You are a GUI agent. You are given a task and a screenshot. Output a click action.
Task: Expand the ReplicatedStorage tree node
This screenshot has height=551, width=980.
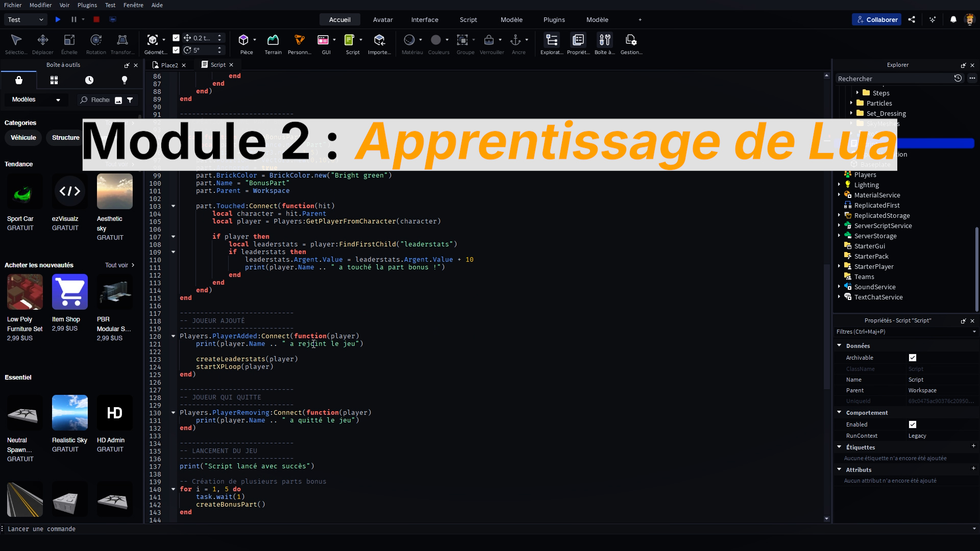point(839,215)
